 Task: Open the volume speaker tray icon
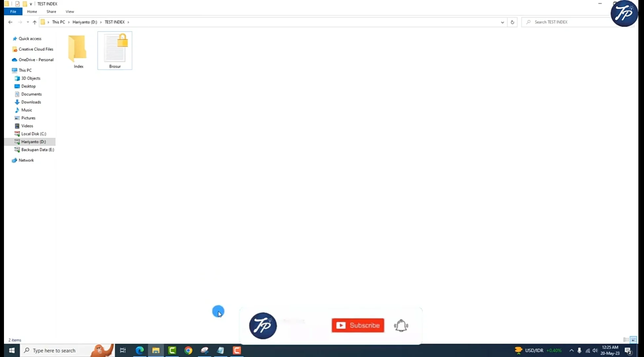595,350
